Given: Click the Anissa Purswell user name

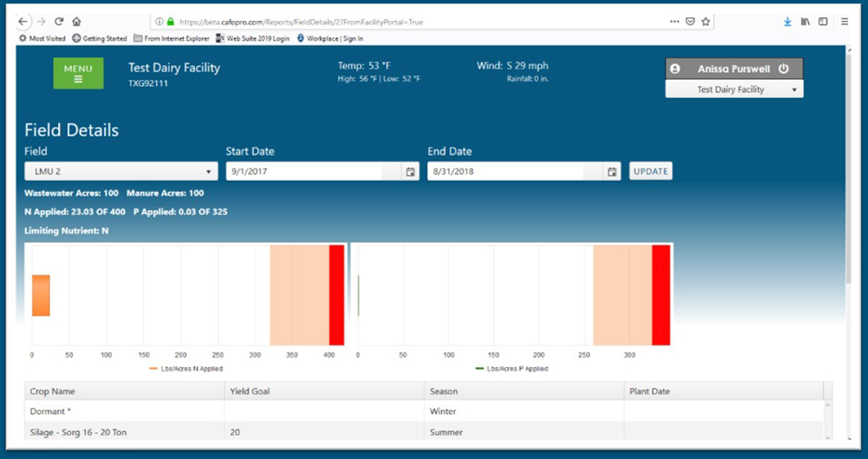Looking at the screenshot, I should click(733, 69).
